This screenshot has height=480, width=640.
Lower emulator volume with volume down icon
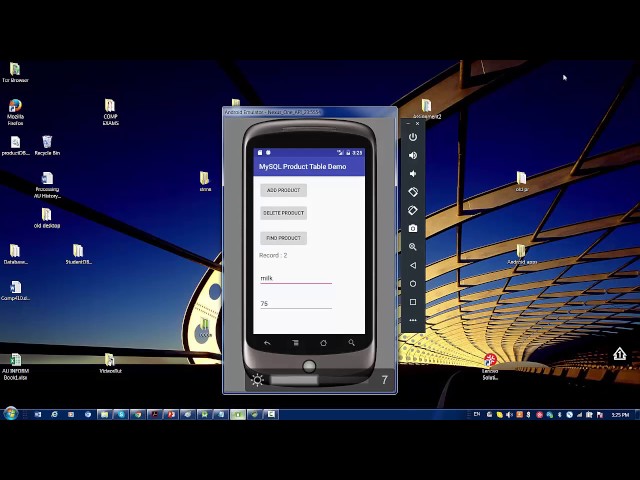point(413,174)
